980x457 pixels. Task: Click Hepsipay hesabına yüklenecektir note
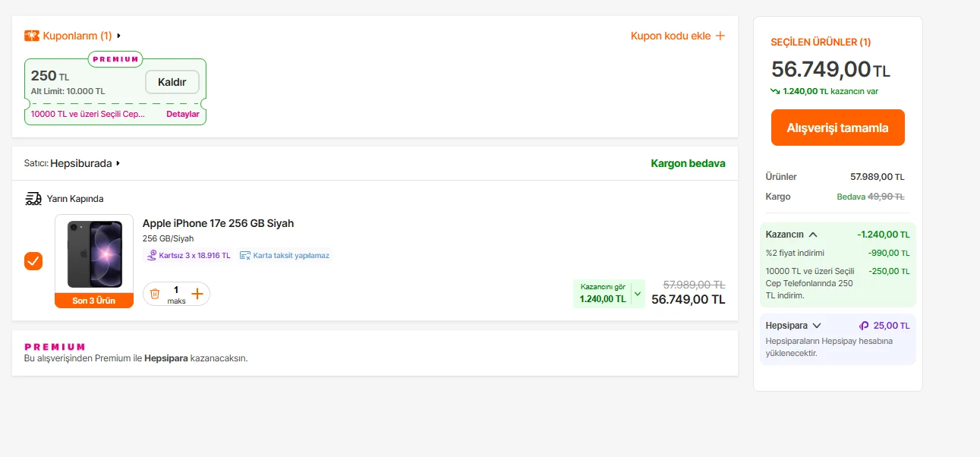coord(829,347)
